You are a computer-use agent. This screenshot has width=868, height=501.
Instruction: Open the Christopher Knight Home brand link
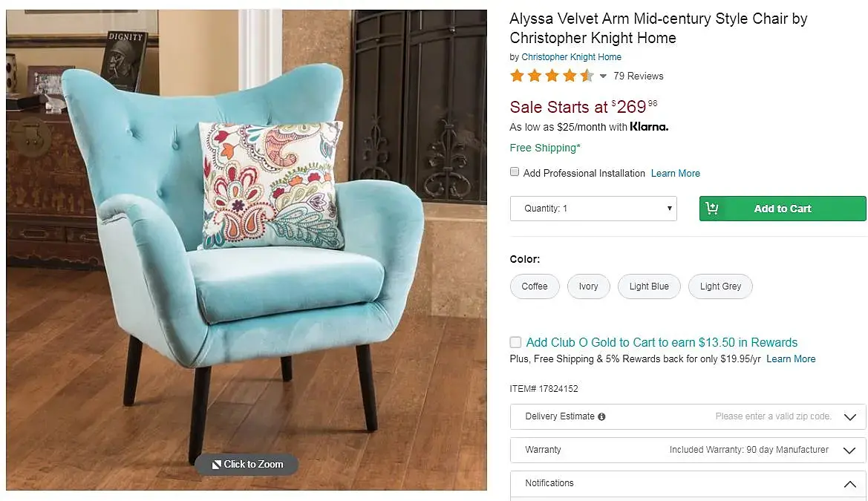571,57
